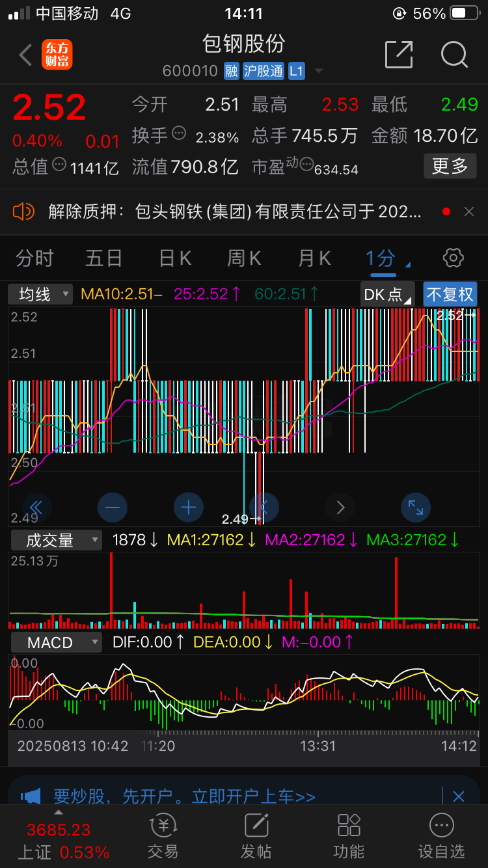The height and width of the screenshot is (868, 488).
Task: Tap the 更多 button
Action: (x=450, y=166)
